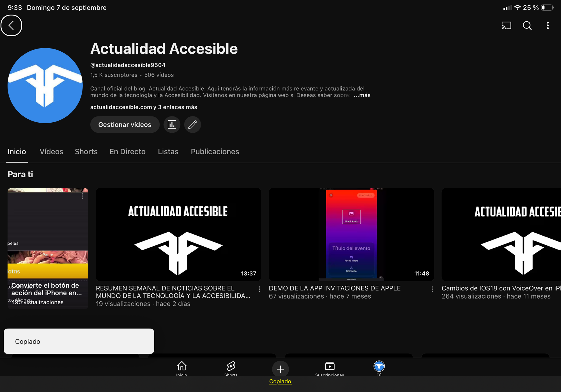Screen dimensions: 561x392
Task: Switch to the En Directo tab
Action: click(127, 152)
